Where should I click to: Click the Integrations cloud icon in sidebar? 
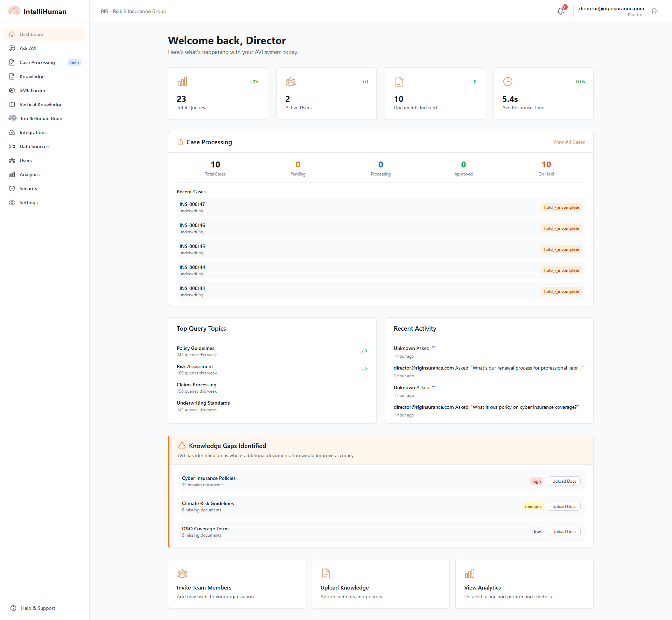click(x=12, y=132)
